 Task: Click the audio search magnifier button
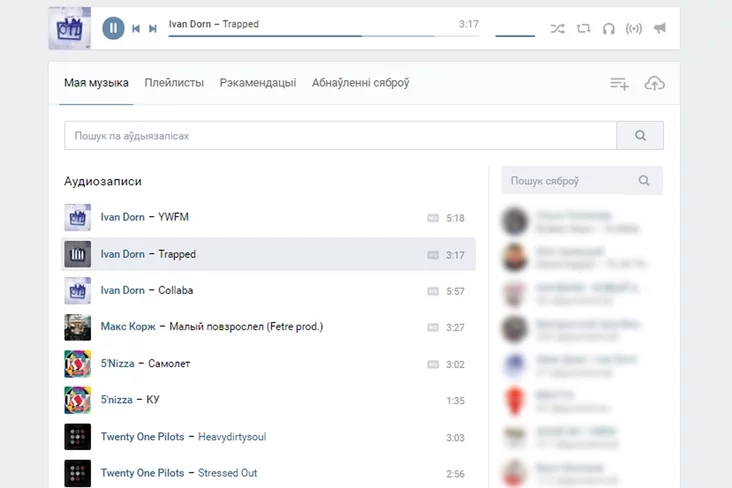[640, 135]
